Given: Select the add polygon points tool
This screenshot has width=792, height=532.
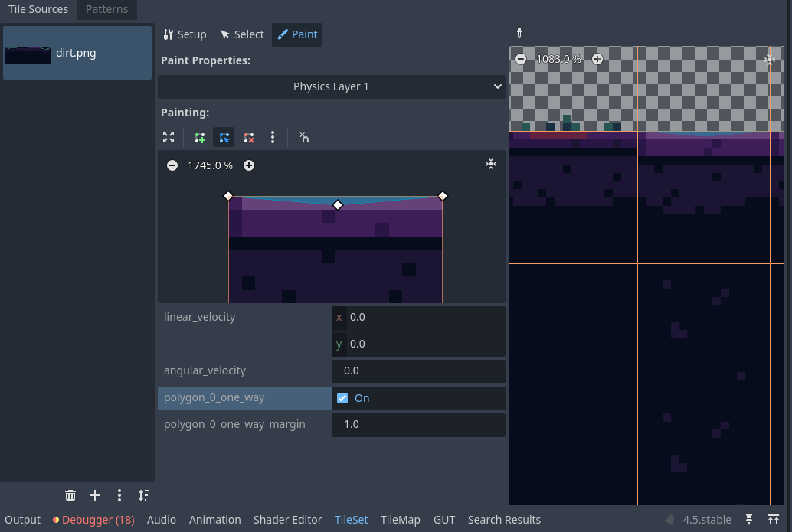Looking at the screenshot, I should click(200, 138).
